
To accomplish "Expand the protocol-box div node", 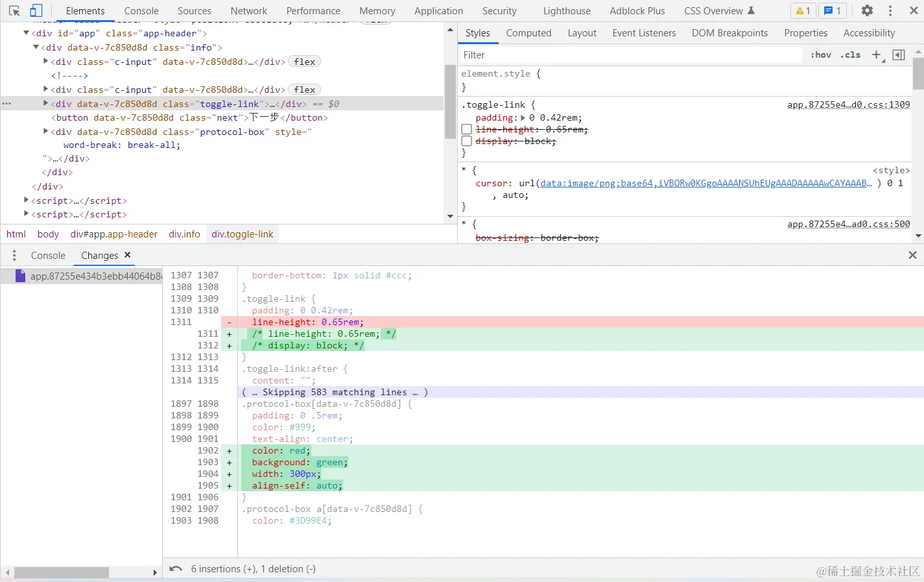I will coord(45,132).
